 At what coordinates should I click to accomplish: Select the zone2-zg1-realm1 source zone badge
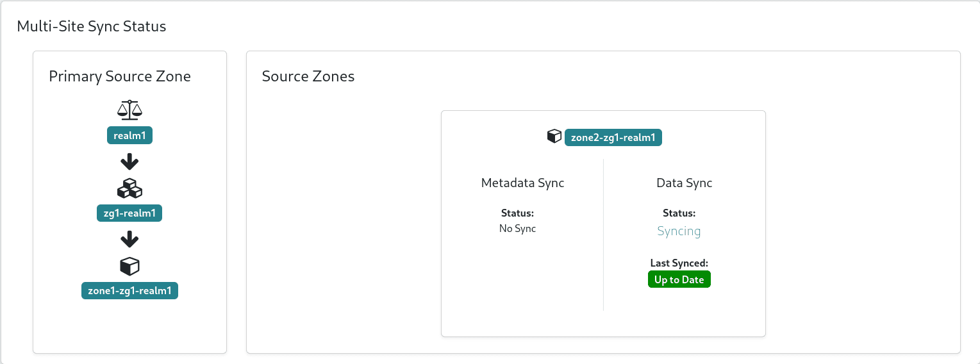click(x=613, y=138)
